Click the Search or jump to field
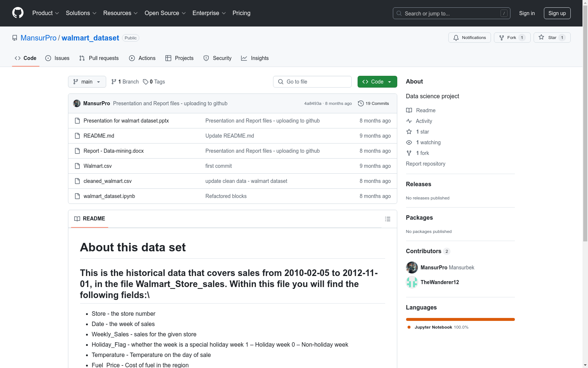The height and width of the screenshot is (368, 588). 452,13
